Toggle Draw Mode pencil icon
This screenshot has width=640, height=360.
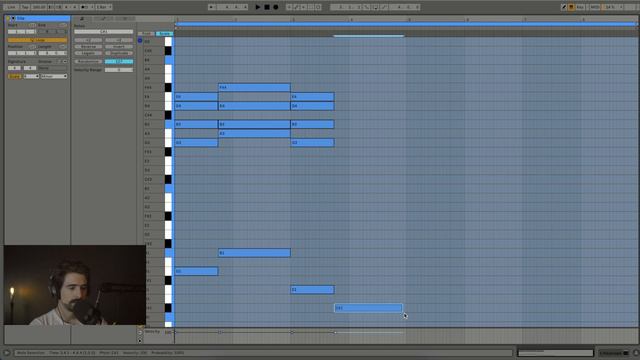564,7
